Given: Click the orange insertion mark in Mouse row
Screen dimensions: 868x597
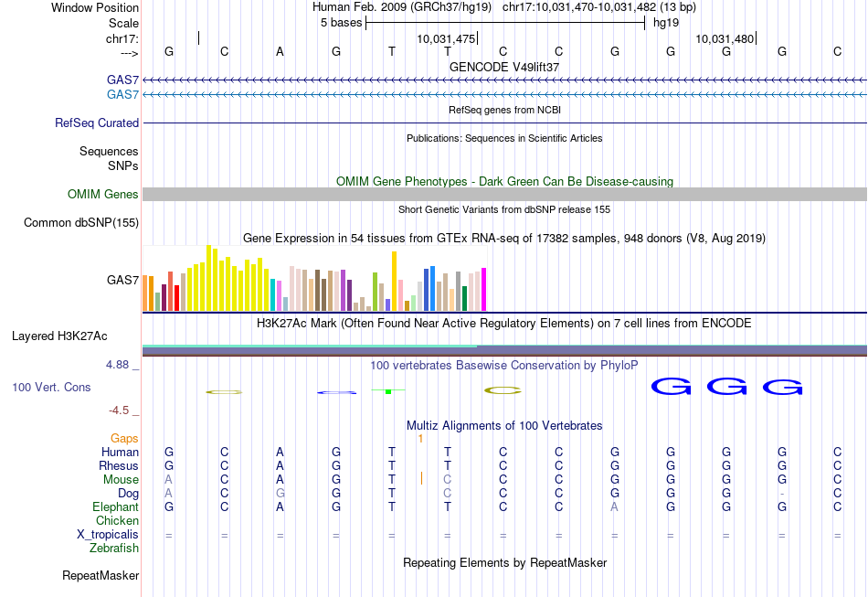Looking at the screenshot, I should 421,478.
